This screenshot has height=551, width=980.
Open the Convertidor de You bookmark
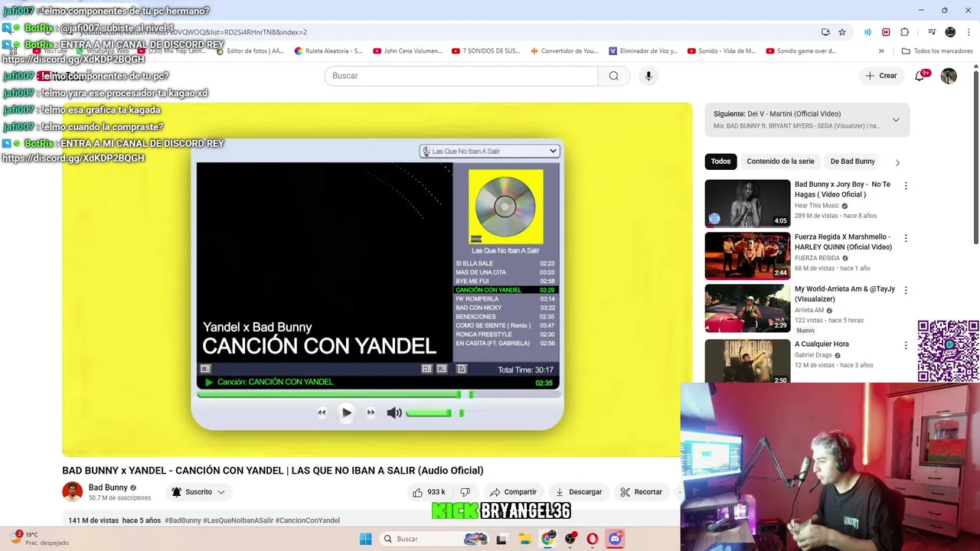(564, 51)
